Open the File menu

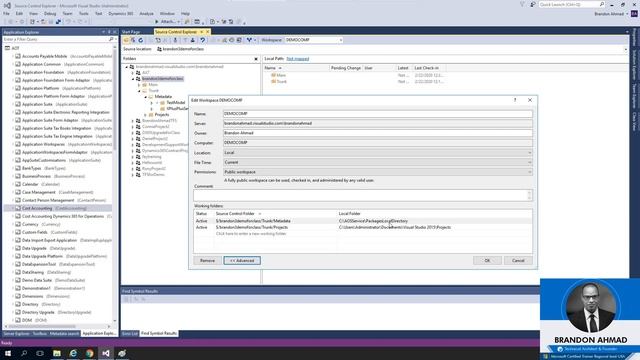(x=6, y=13)
